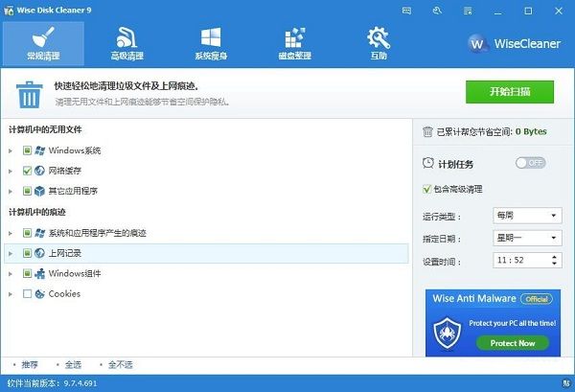This screenshot has height=392, width=575.
Task: Toggle the 其它应用程序 checkbox
Action: coord(27,191)
